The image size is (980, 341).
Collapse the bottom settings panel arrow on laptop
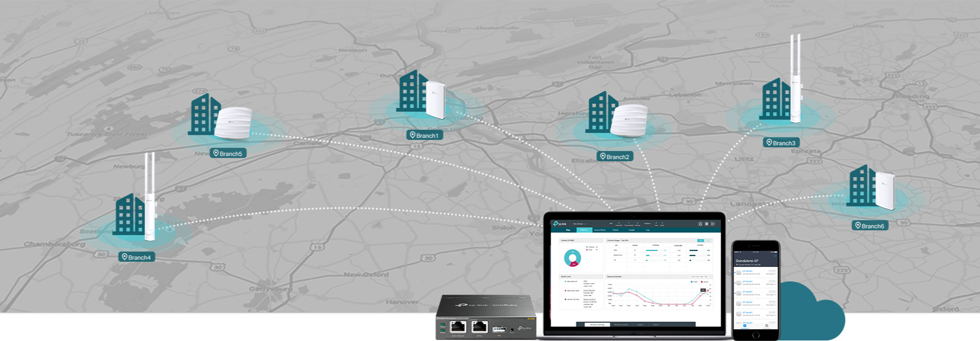tap(691, 325)
